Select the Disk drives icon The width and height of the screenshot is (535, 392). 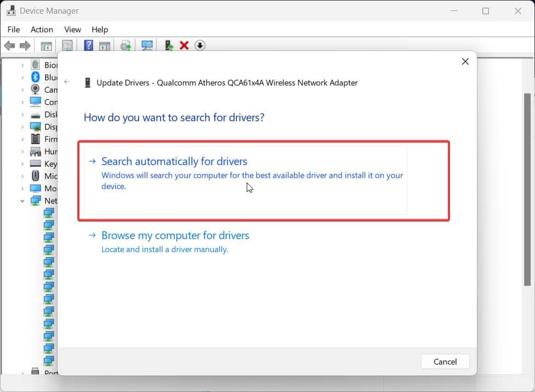click(36, 115)
